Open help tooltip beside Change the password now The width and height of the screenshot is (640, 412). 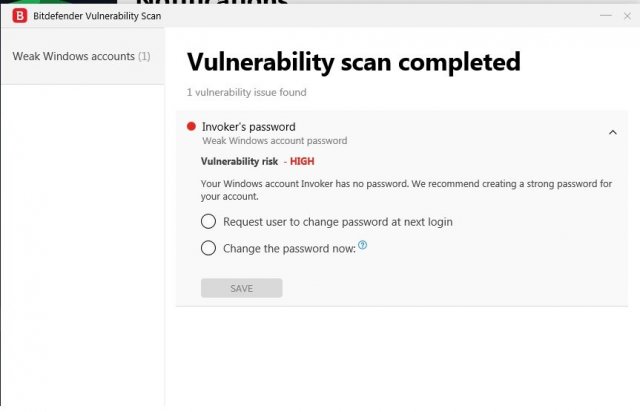[362, 246]
